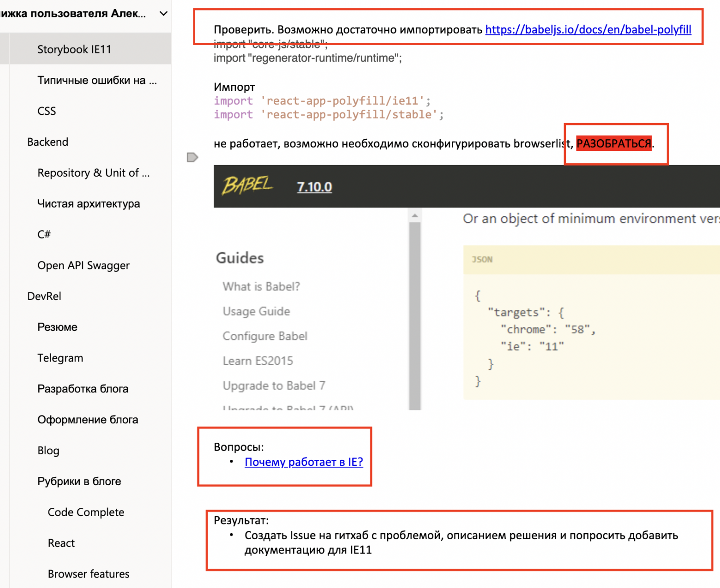Image resolution: width=720 pixels, height=588 pixels.
Task: Click the Babel 7.10.0 version link
Action: (314, 187)
